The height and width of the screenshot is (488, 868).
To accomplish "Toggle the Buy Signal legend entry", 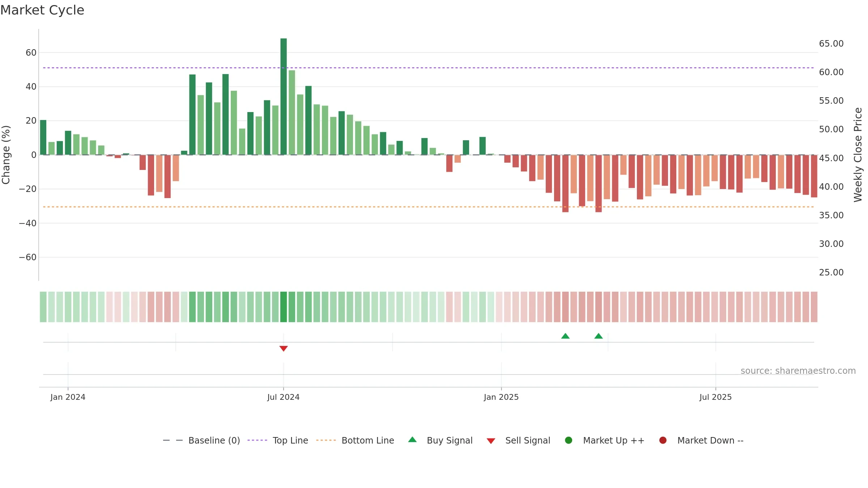I will [x=440, y=440].
